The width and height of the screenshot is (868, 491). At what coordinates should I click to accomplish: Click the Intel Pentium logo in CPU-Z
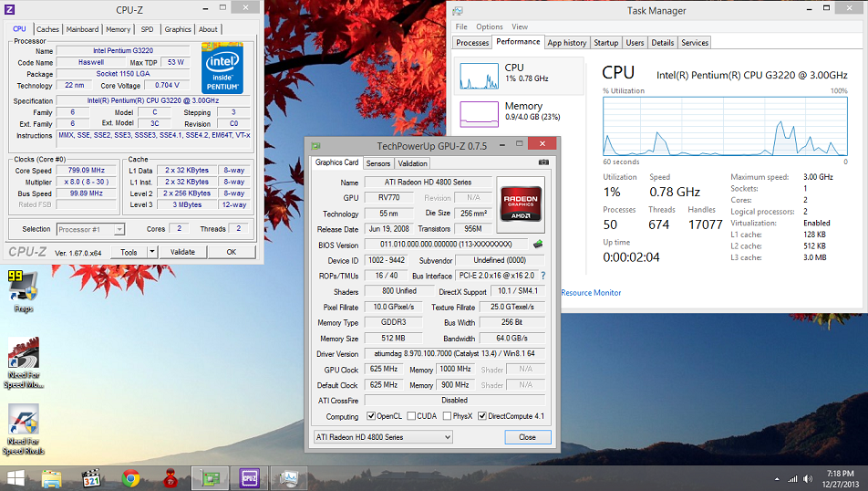click(222, 68)
